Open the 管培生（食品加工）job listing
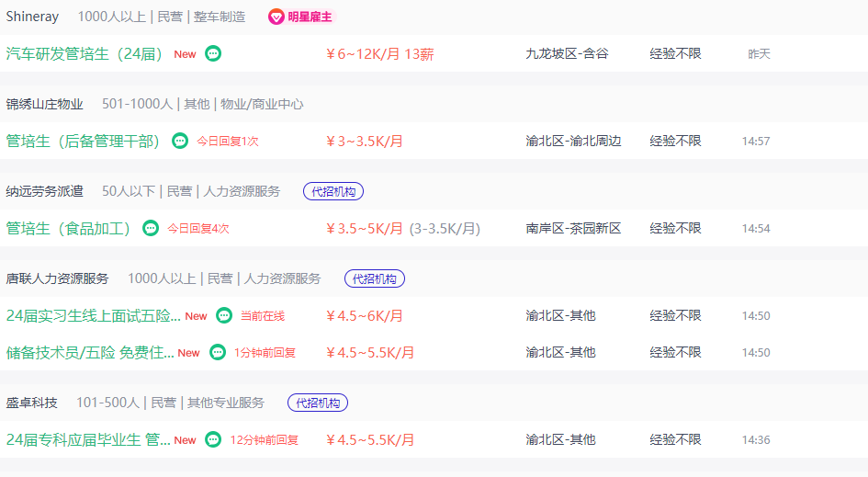The width and height of the screenshot is (868, 477). 69,228
